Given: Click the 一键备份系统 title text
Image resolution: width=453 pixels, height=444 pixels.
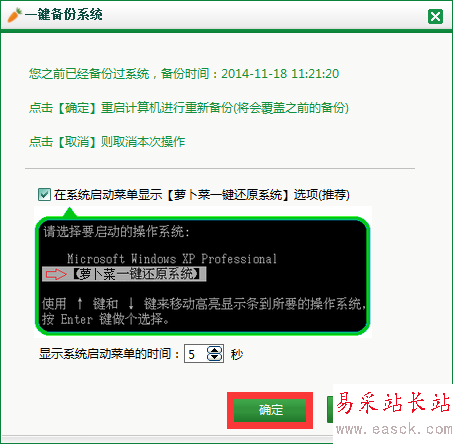Looking at the screenshot, I should [63, 15].
